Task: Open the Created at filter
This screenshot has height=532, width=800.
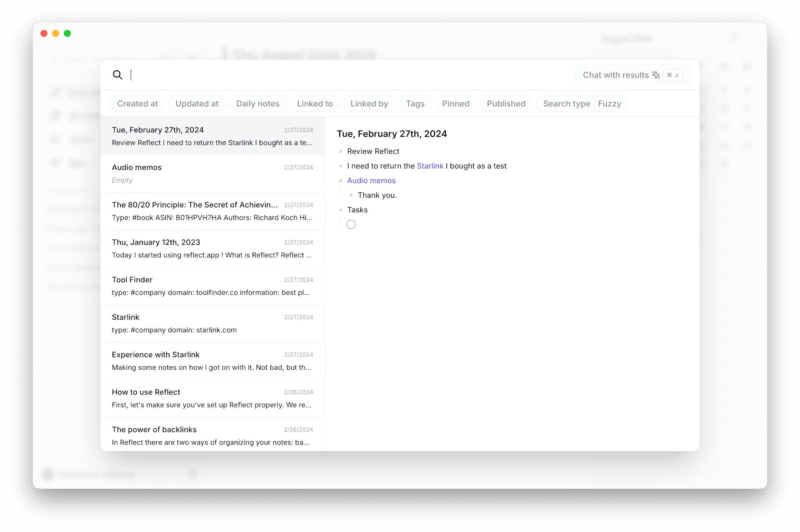Action: [x=137, y=104]
